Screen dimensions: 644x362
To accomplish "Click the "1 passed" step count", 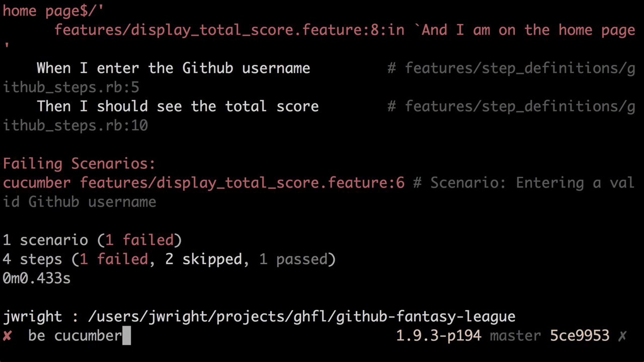I will pyautogui.click(x=293, y=259).
